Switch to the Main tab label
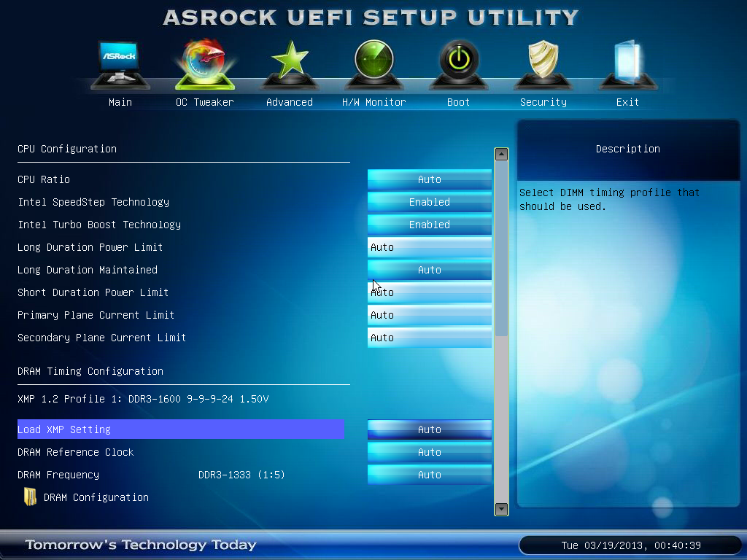The height and width of the screenshot is (560, 747). pos(120,102)
